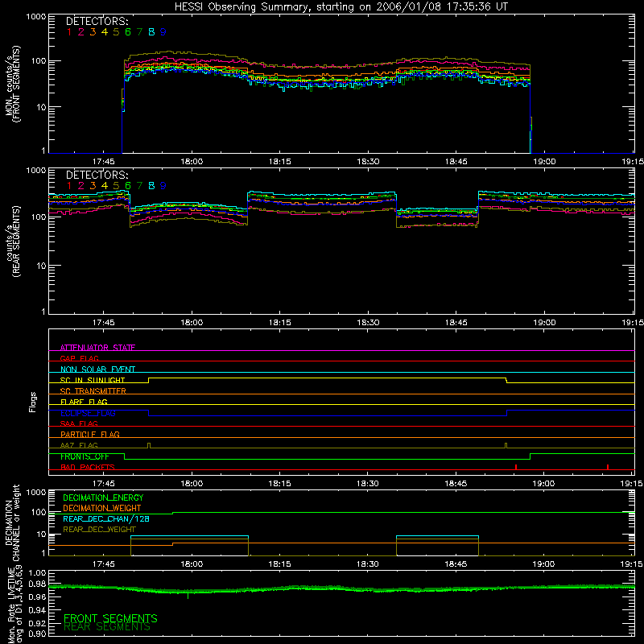Select detector 7 in the front segments legend
This screenshot has height=644, width=644.
point(139,32)
